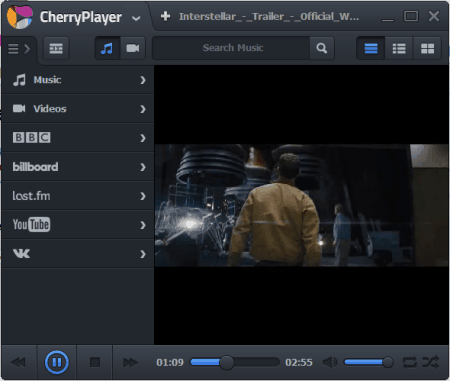Close the CherryPlayer window

point(434,16)
